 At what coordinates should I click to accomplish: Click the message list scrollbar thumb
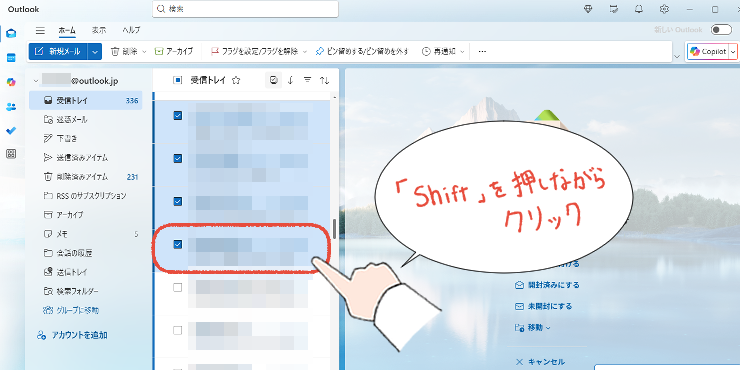(x=335, y=229)
